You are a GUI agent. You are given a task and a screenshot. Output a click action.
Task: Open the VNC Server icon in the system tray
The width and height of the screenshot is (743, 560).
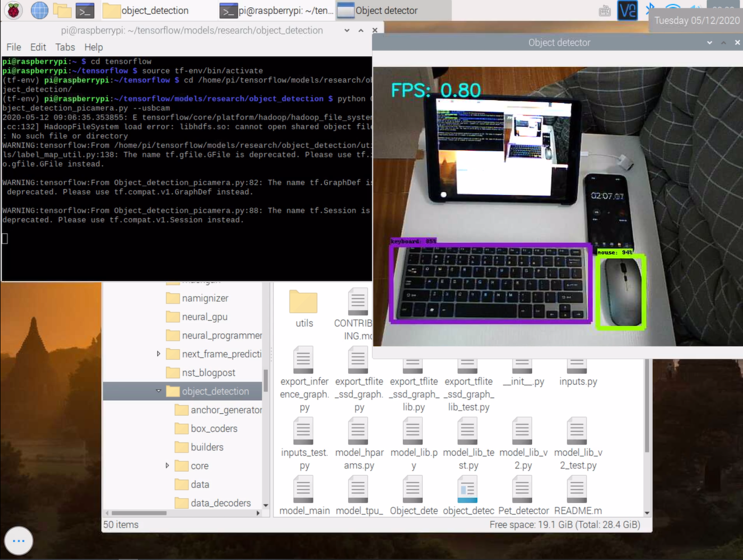[627, 10]
